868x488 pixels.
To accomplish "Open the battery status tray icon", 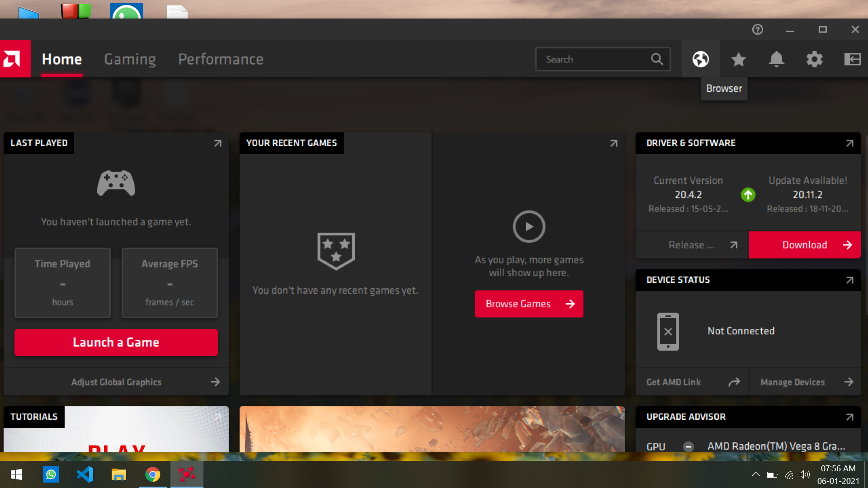I will pos(772,474).
